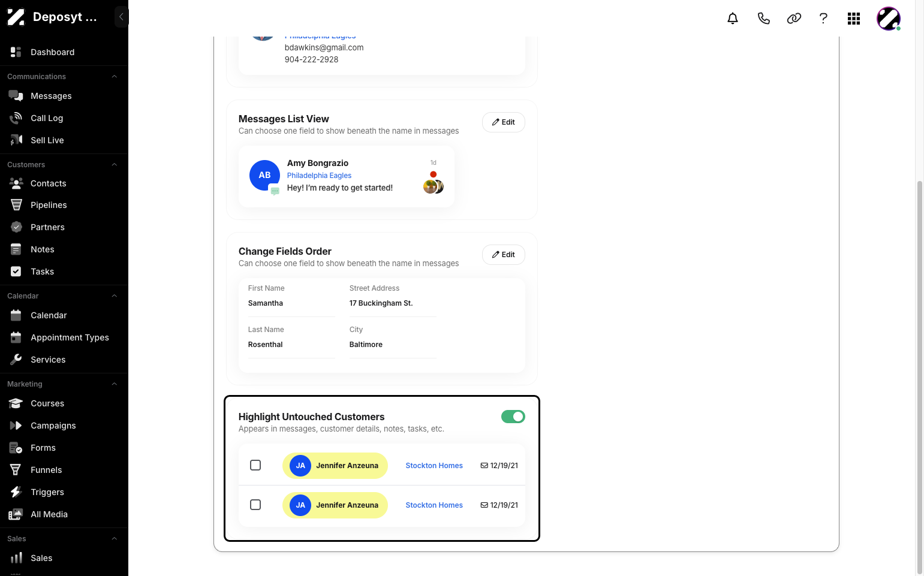Click the page vertical scrollbar
The width and height of the screenshot is (924, 576).
[920, 378]
